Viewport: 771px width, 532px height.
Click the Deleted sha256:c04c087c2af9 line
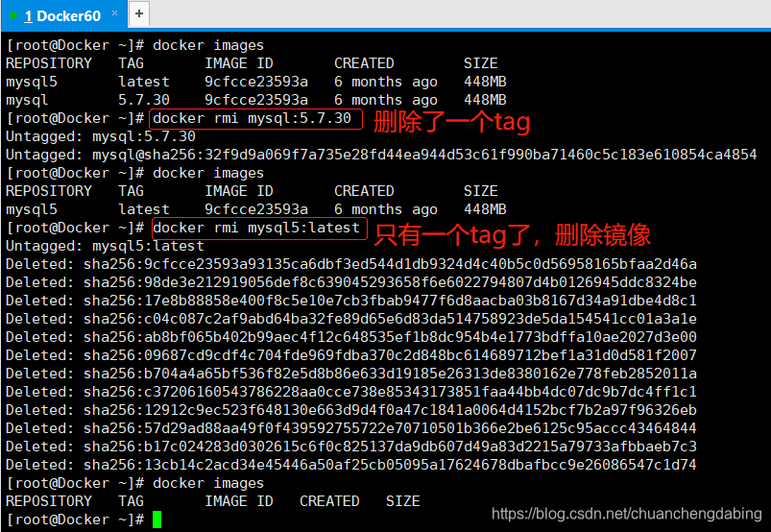(351, 319)
